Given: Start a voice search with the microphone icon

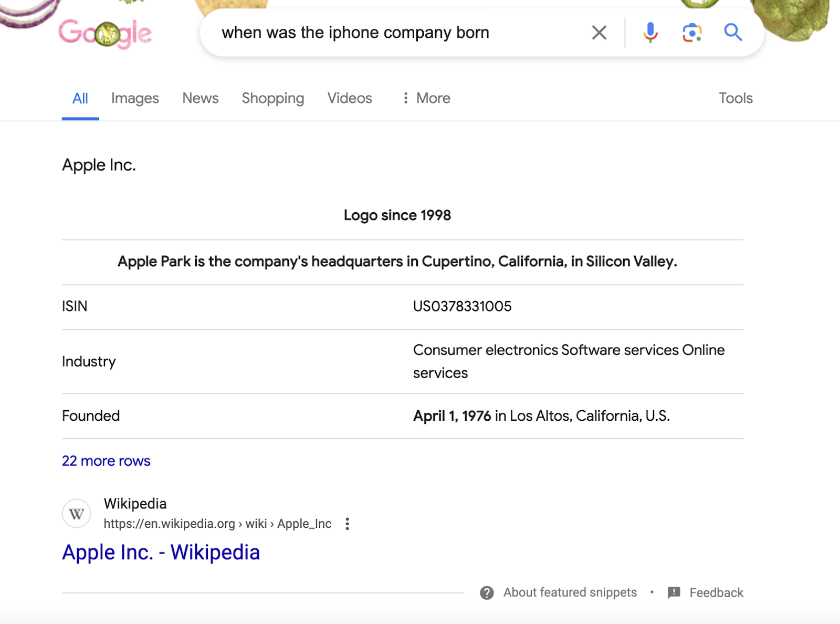Looking at the screenshot, I should 650,32.
